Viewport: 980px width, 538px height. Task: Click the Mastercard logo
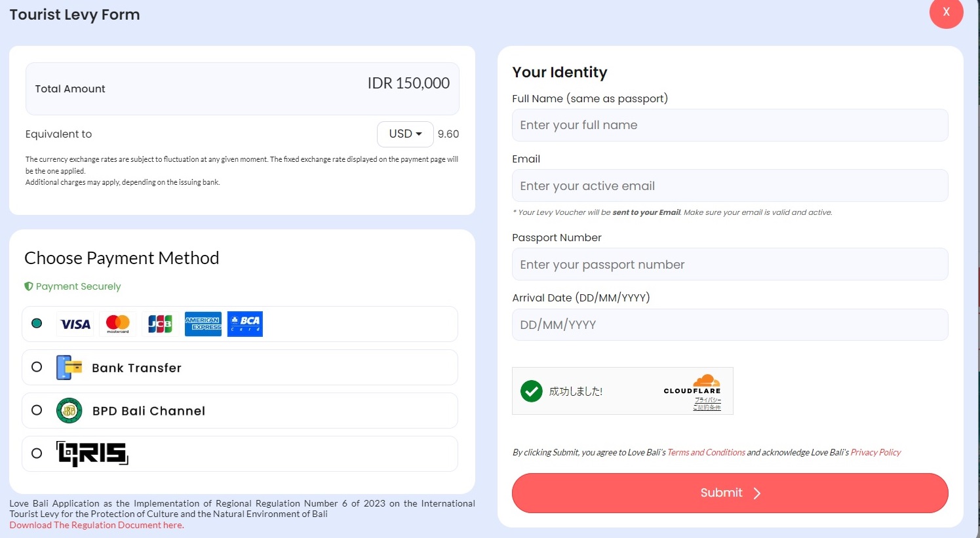[118, 324]
